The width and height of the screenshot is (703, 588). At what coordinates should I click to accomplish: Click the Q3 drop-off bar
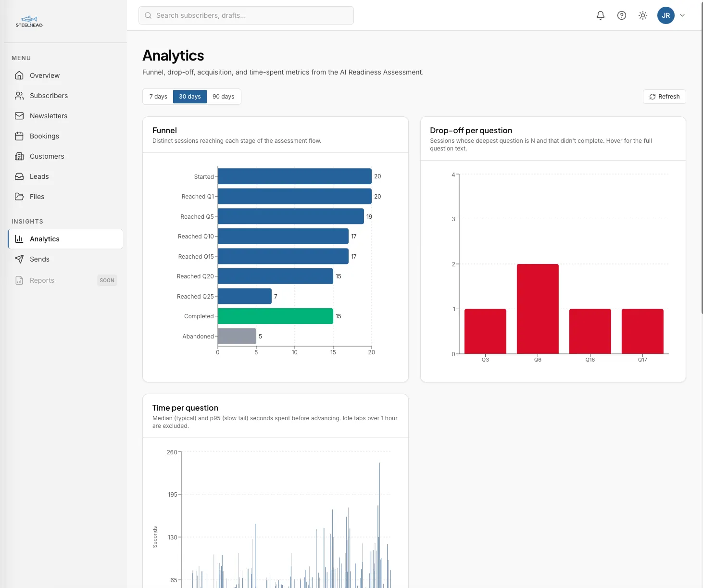pos(485,331)
